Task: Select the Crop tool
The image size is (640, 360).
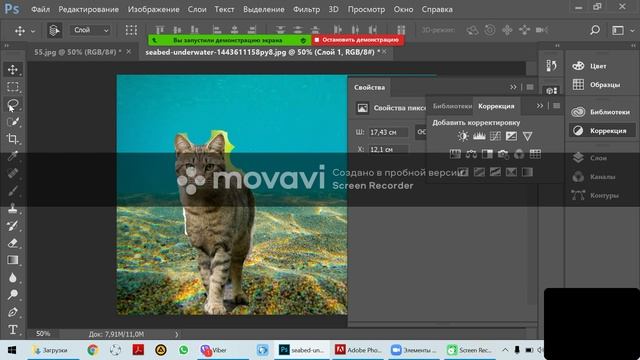Action: click(x=13, y=139)
